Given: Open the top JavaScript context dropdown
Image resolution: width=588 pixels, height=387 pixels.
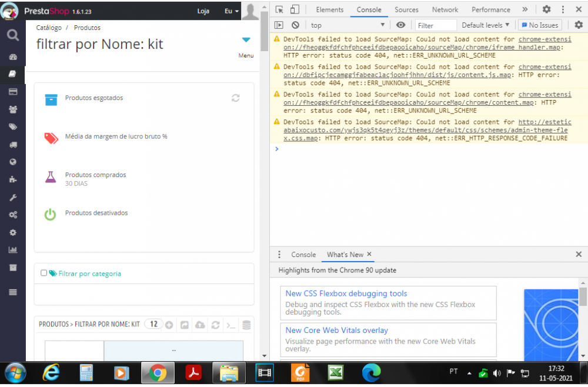Looking at the screenshot, I should (348, 25).
